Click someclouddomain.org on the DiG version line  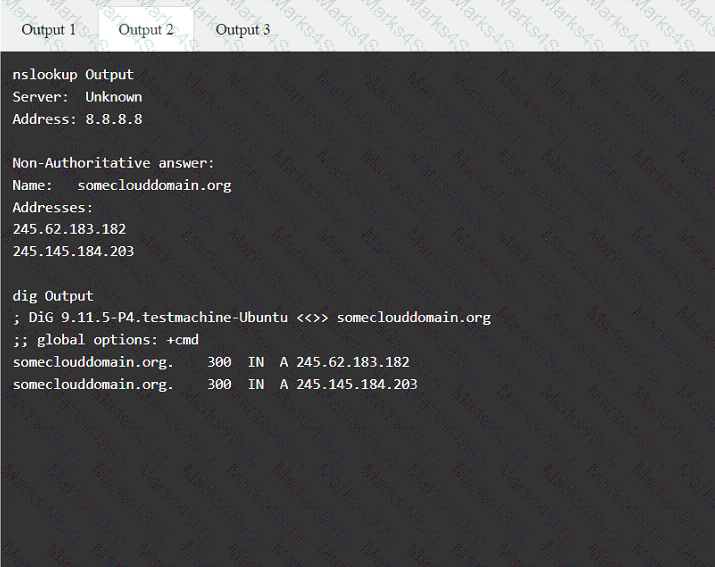point(413,318)
